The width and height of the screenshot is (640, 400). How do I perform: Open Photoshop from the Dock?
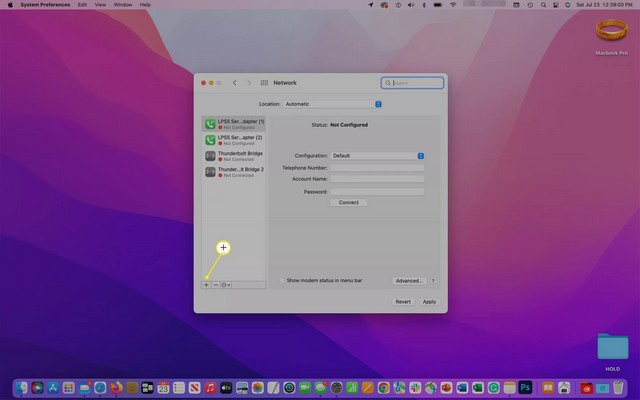(525, 387)
